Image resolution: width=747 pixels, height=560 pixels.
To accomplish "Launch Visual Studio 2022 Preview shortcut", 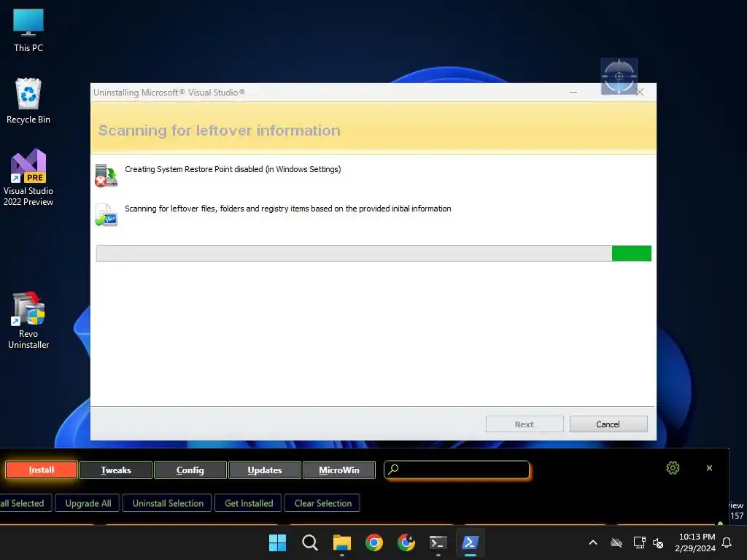I will click(28, 177).
